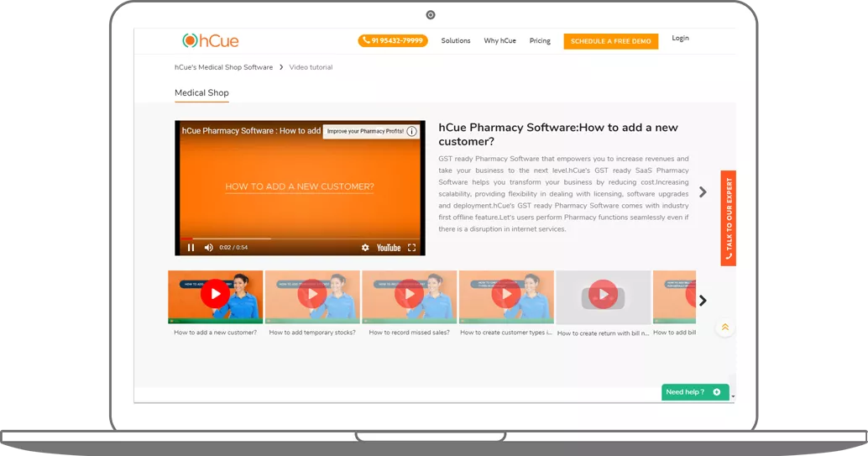Advance the thumbnail carousel to the right
This screenshot has width=868, height=456.
click(x=703, y=301)
